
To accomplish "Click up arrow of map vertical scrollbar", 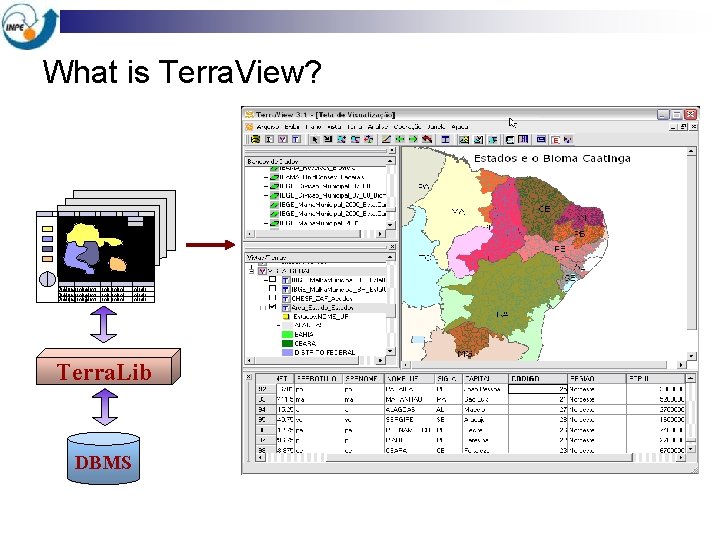I will [692, 151].
